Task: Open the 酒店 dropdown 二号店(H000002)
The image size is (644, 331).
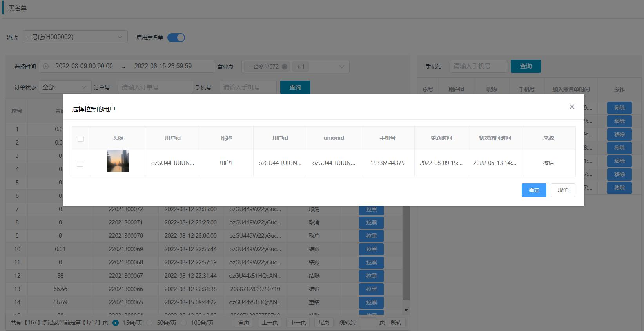Action: (x=74, y=37)
